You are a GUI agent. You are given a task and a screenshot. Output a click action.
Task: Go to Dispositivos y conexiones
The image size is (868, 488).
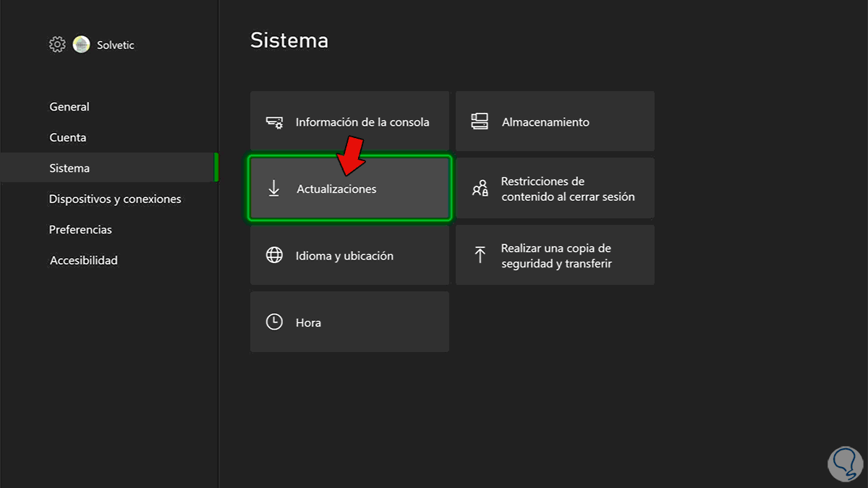[x=115, y=199]
